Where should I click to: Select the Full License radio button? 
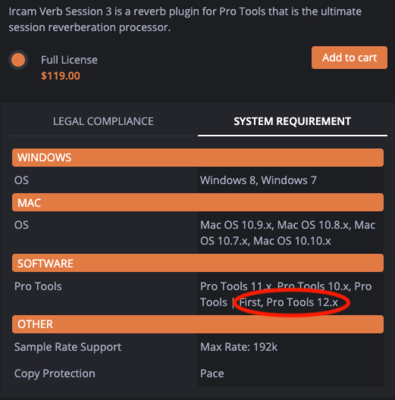coord(18,60)
